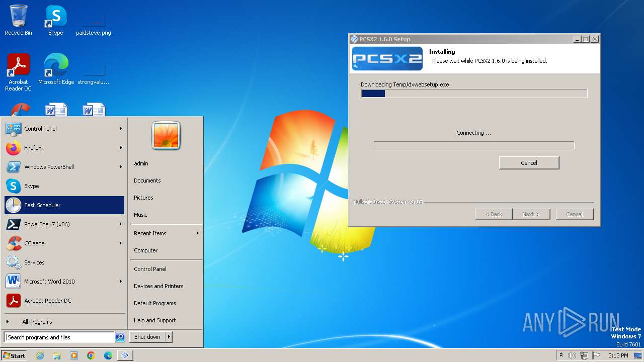Click the network tray icon

coord(585,355)
